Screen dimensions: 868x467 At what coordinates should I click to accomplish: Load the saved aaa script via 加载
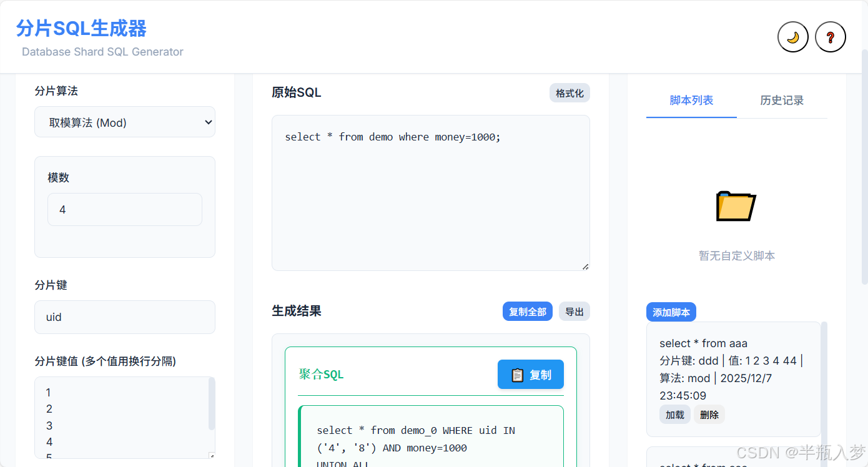coord(674,414)
